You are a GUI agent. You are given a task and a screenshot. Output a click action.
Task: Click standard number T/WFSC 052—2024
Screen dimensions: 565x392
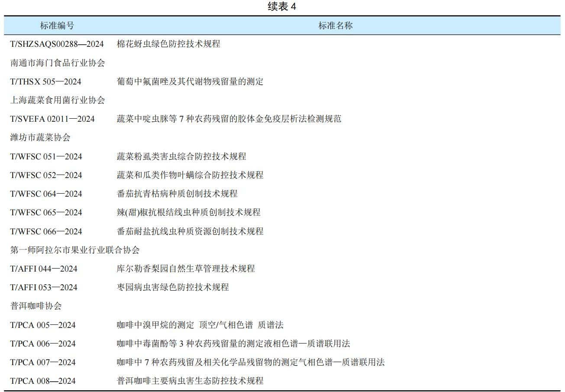pyautogui.click(x=46, y=175)
